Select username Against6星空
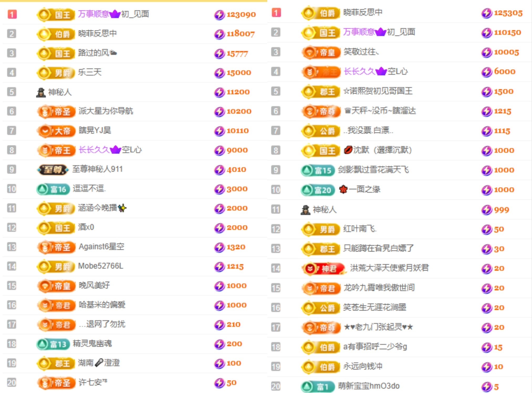Screen dimensions: 532x393 tap(101, 247)
